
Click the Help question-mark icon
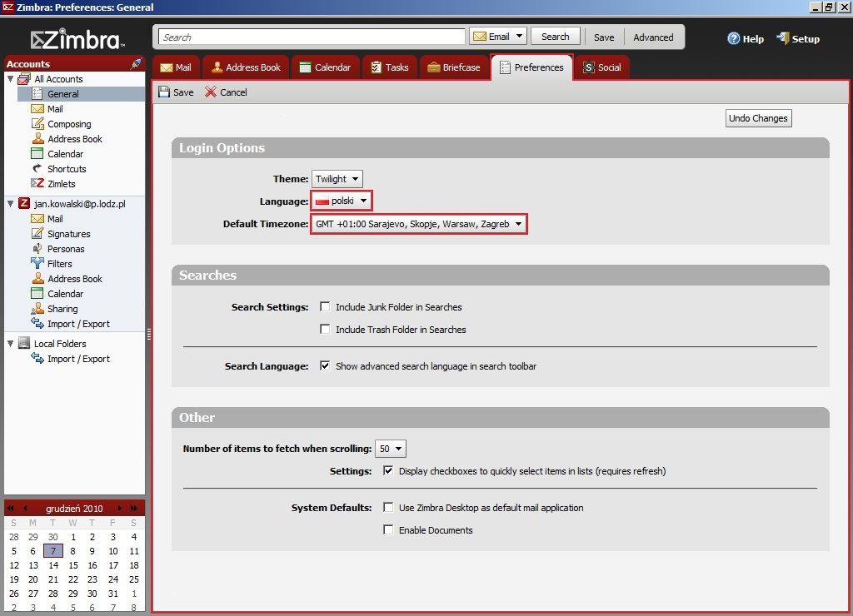coord(733,38)
